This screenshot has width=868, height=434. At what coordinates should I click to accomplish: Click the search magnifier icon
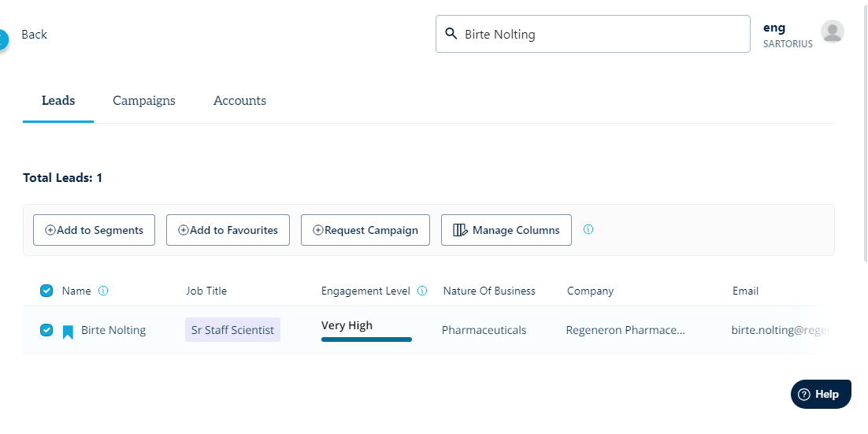click(x=451, y=34)
